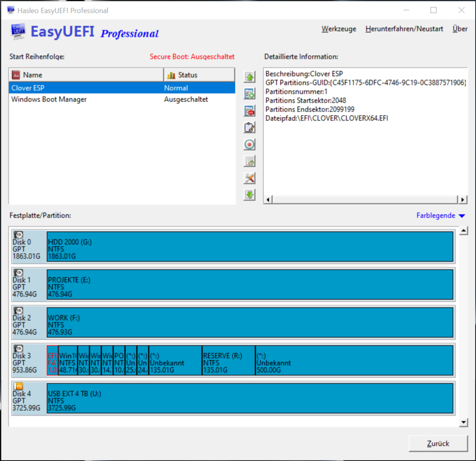
Task: Click the Disk 0 drive icon
Action: pos(18,235)
